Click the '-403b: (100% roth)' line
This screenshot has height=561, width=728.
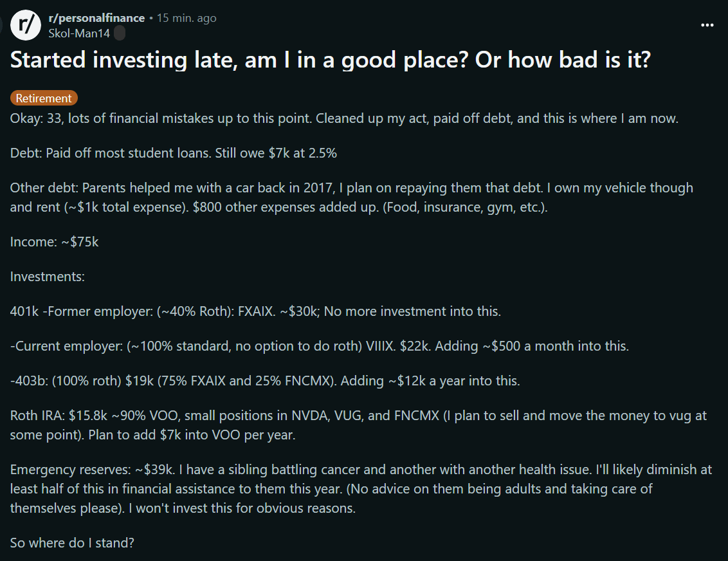click(265, 380)
